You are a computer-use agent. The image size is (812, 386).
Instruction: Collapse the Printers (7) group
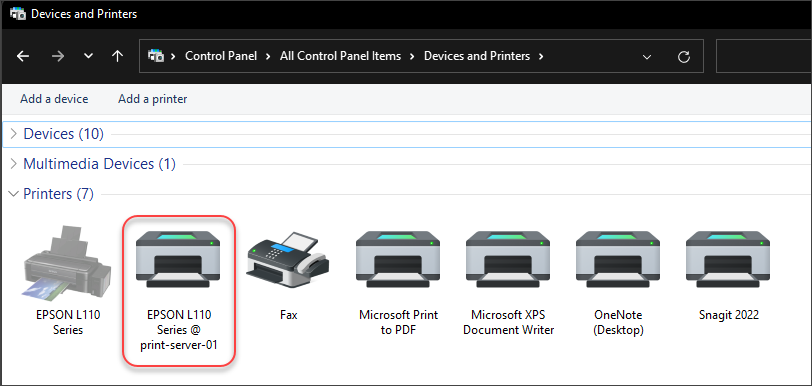tap(13, 194)
